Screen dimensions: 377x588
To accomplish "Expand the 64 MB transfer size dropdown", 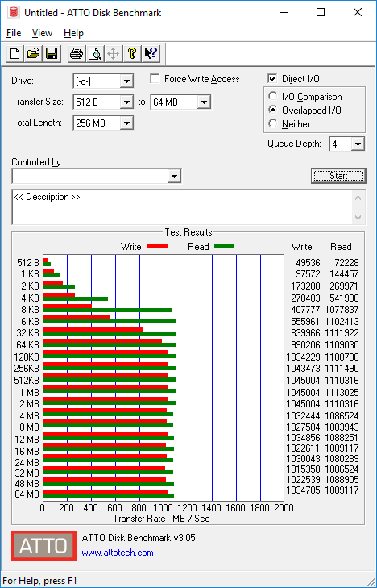I will point(204,102).
